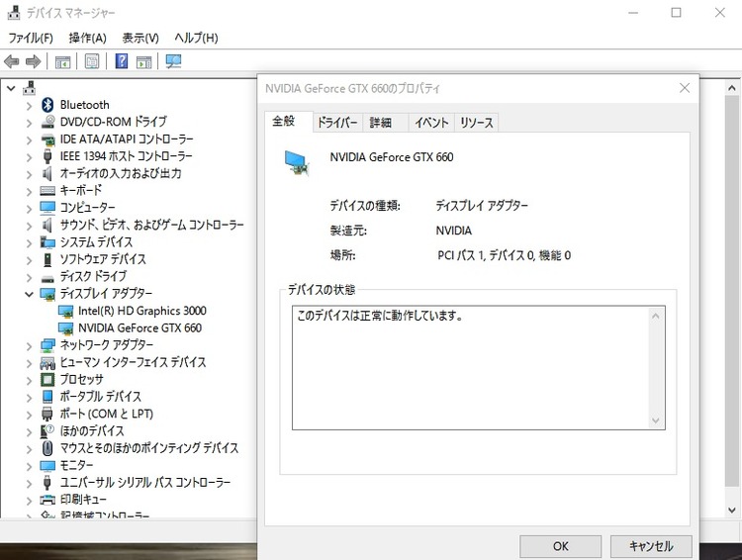The height and width of the screenshot is (560, 742).
Task: Open the 操作(A) menu
Action: point(87,38)
